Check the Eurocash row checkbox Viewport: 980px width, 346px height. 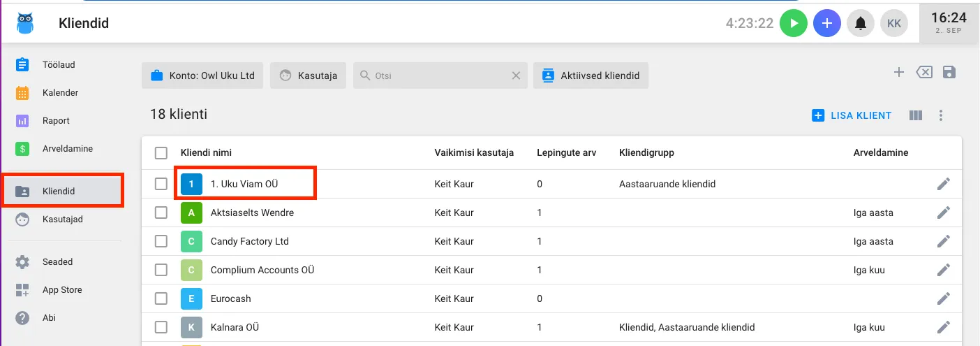161,298
